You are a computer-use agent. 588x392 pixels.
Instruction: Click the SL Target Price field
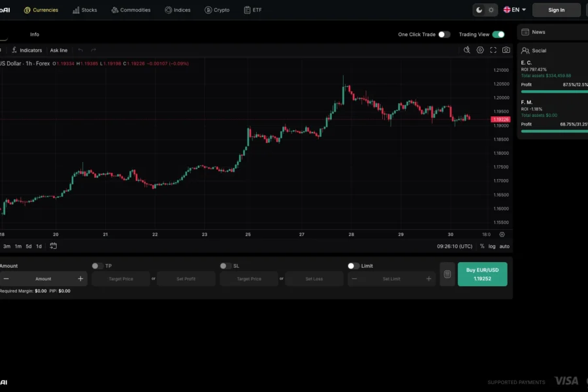click(249, 279)
